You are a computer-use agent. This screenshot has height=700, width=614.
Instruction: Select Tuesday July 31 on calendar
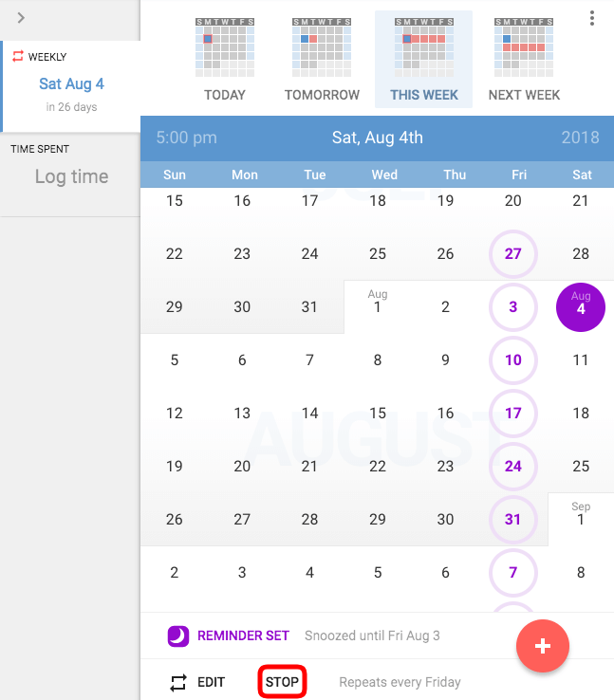309,307
